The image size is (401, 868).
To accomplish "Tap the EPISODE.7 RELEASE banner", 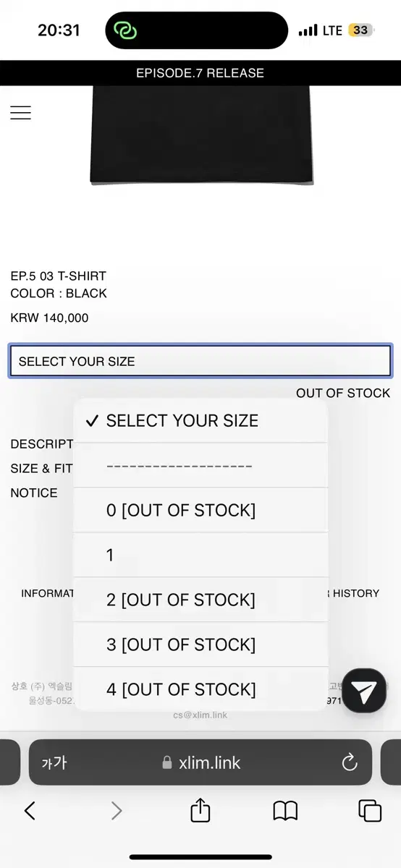I will [x=200, y=73].
